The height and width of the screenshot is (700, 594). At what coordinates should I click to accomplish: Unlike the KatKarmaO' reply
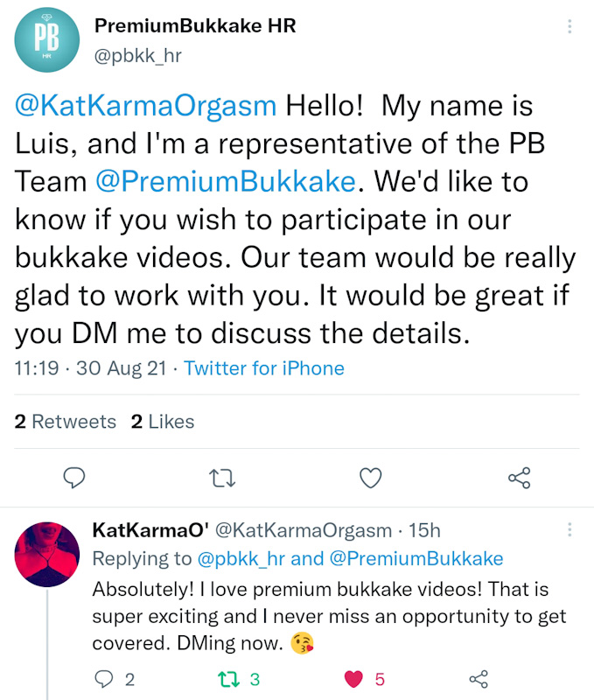coord(353,678)
